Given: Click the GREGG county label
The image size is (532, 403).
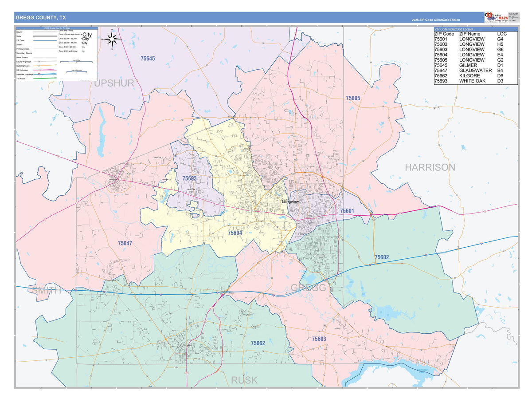Looking at the screenshot, I should [308, 288].
